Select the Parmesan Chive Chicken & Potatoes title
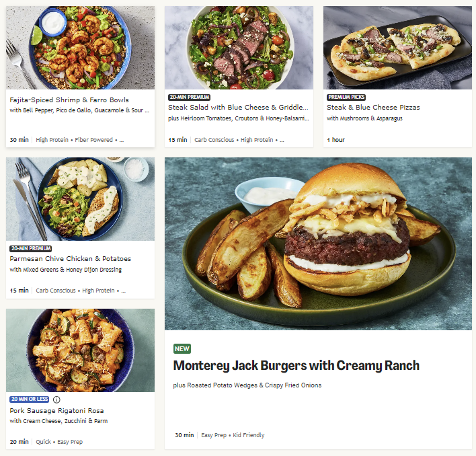This screenshot has width=476, height=456. tap(71, 259)
